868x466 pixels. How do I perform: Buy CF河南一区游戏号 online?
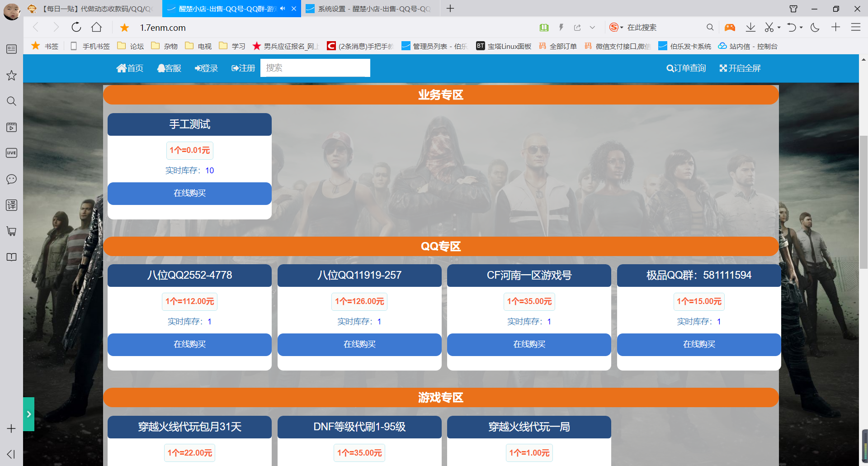(x=529, y=345)
